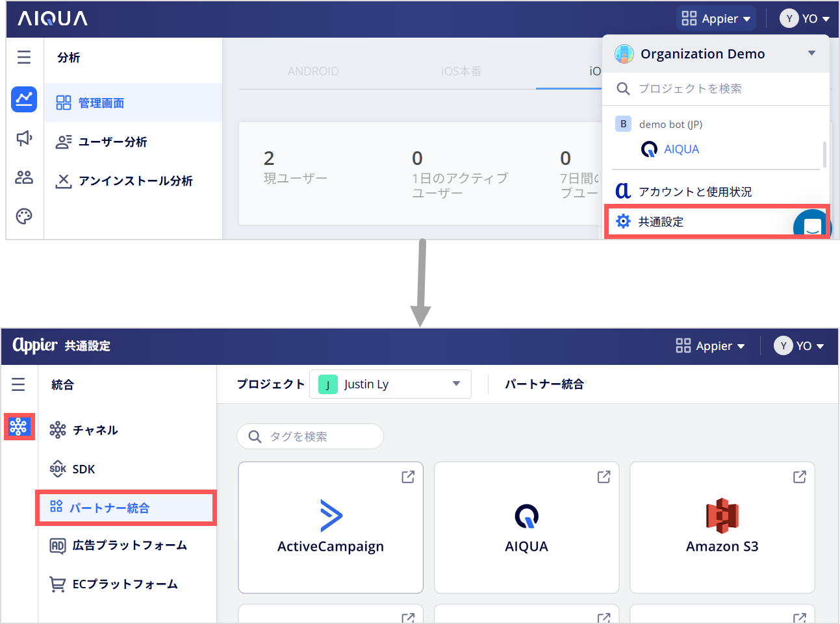Open Appier app switcher in 共通設定 header
This screenshot has width=840, height=624.
[710, 346]
